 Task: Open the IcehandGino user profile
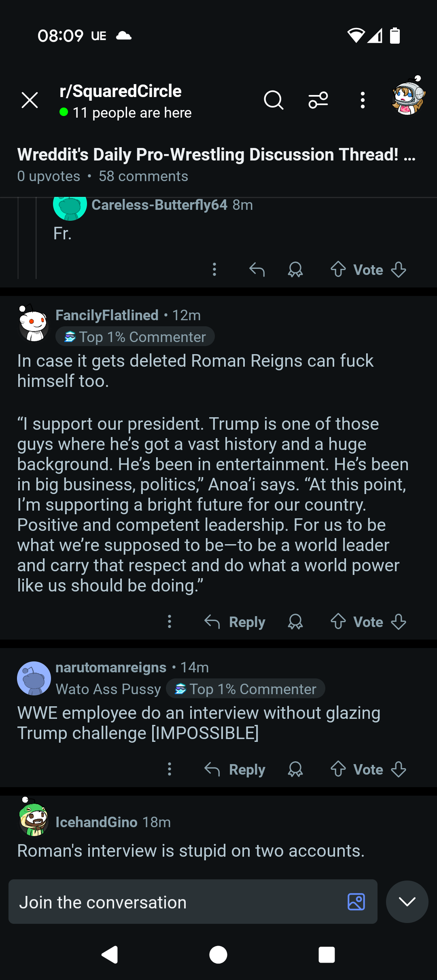(x=96, y=822)
